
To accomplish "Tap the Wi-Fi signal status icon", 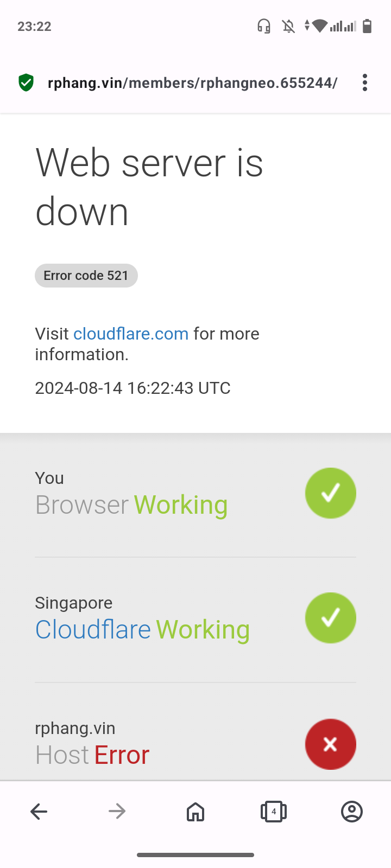I will point(320,25).
